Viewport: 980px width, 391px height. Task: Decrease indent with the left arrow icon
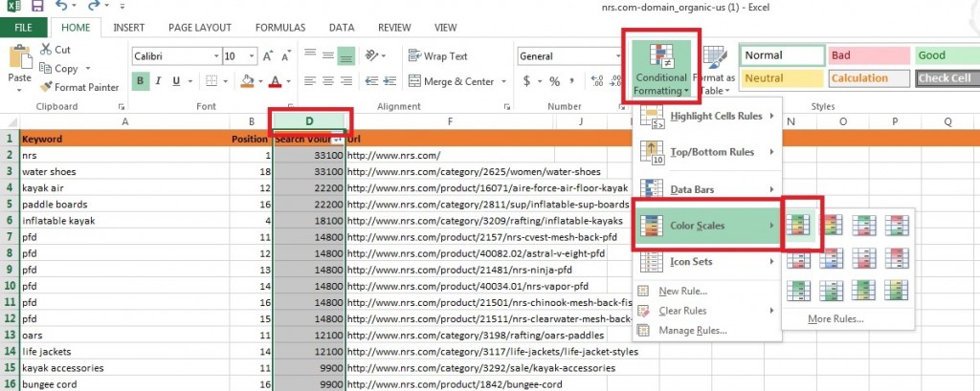(x=372, y=81)
